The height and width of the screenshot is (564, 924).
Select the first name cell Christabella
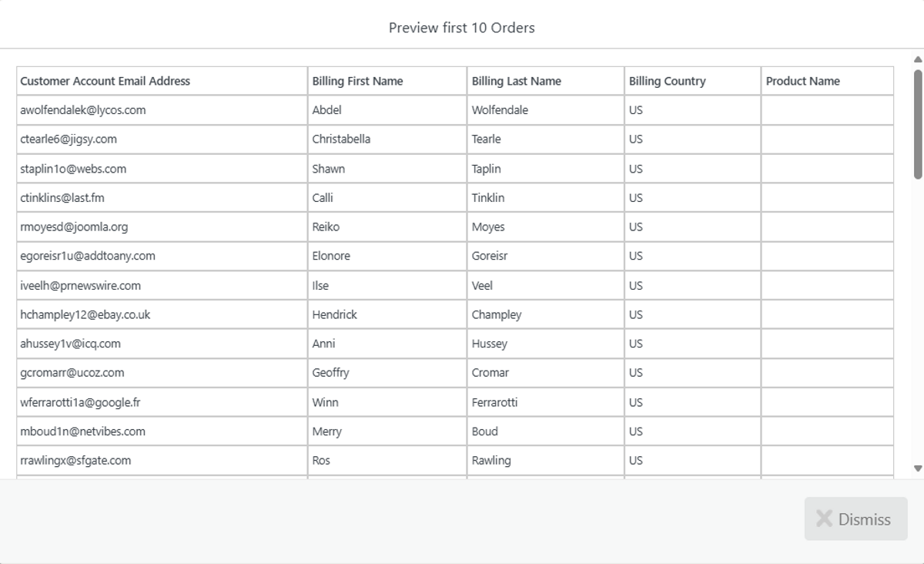(x=341, y=139)
